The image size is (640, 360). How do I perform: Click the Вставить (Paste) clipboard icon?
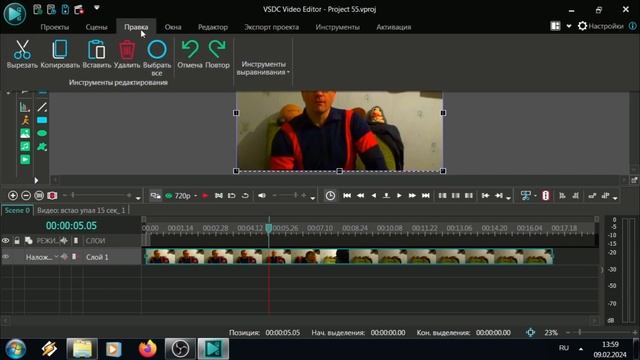pyautogui.click(x=96, y=50)
